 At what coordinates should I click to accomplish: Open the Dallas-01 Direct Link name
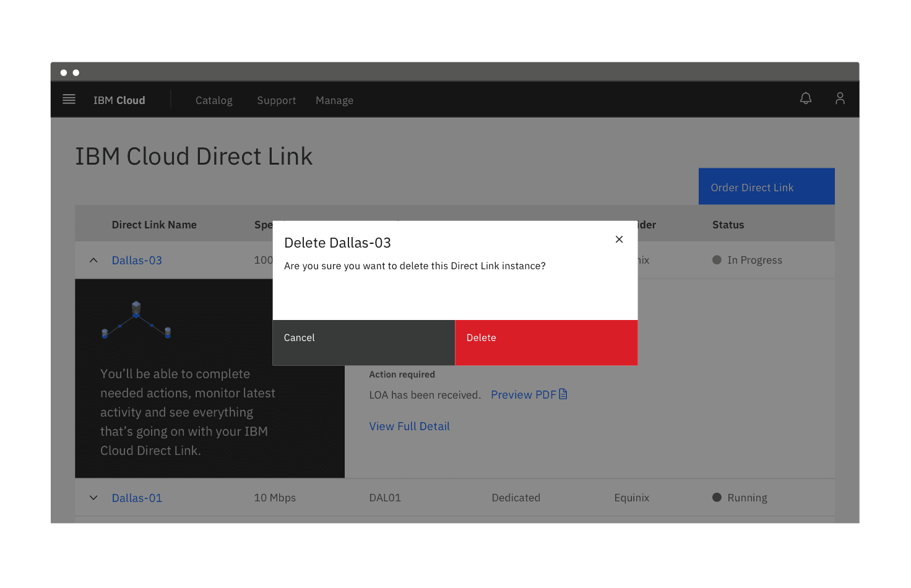pos(137,497)
